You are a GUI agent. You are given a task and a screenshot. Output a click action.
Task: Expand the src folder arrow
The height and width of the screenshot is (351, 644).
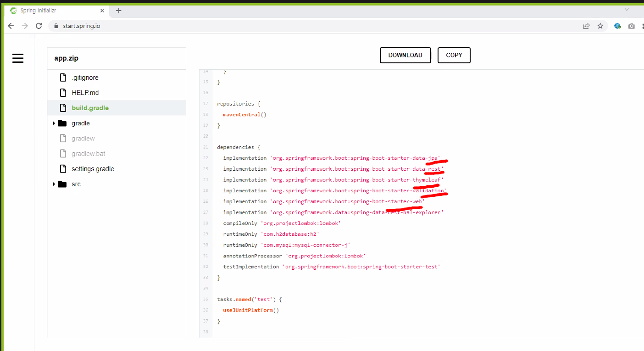tap(54, 184)
